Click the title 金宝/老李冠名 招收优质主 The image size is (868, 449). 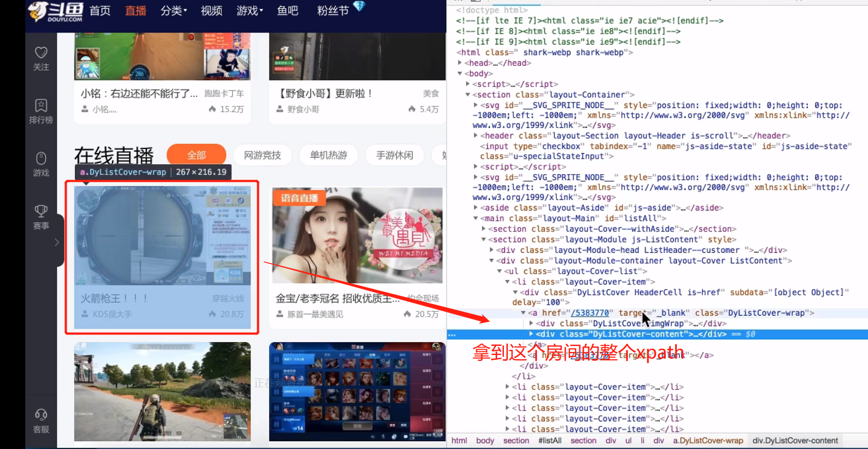point(338,298)
